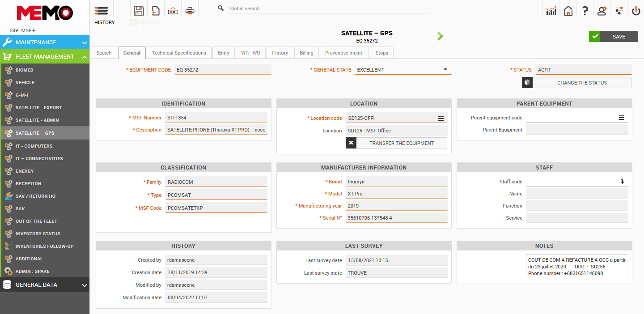Open user settings profile icon
This screenshot has width=644, height=314.
coord(602,11)
